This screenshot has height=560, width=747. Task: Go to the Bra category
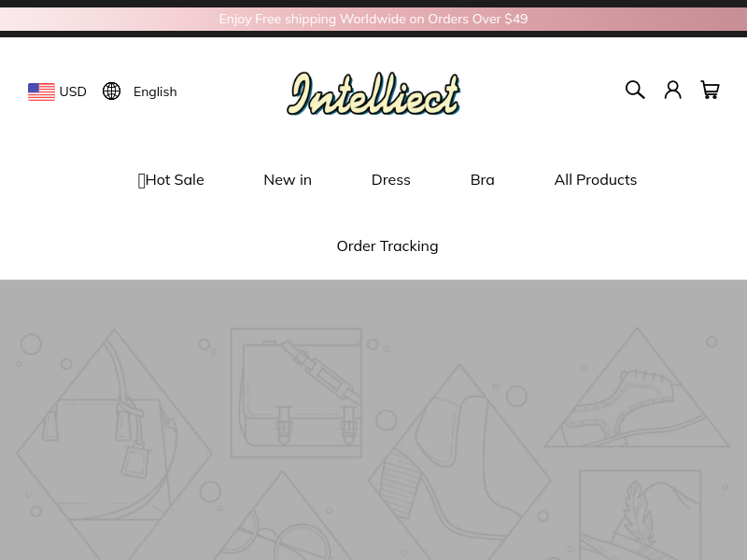click(x=482, y=180)
